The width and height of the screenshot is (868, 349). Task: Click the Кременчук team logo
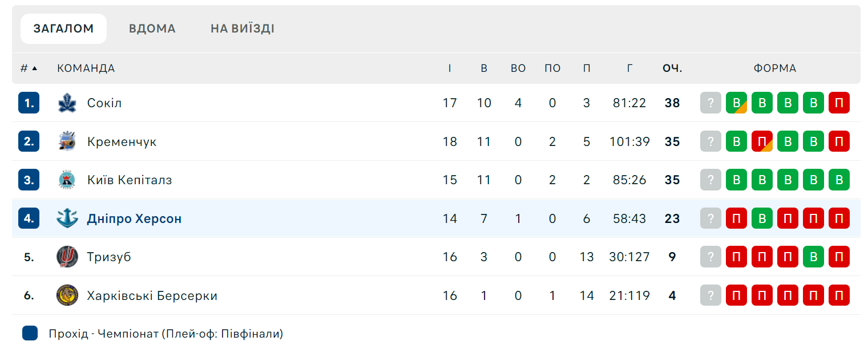67,141
